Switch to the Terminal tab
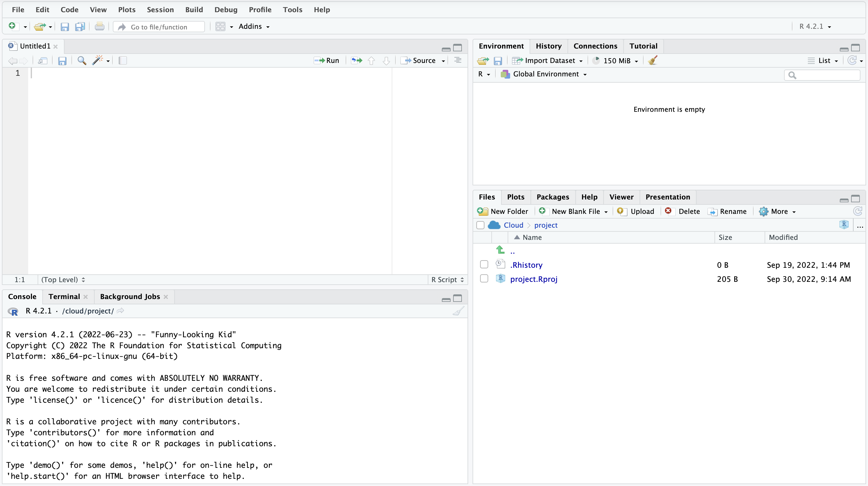 64,297
